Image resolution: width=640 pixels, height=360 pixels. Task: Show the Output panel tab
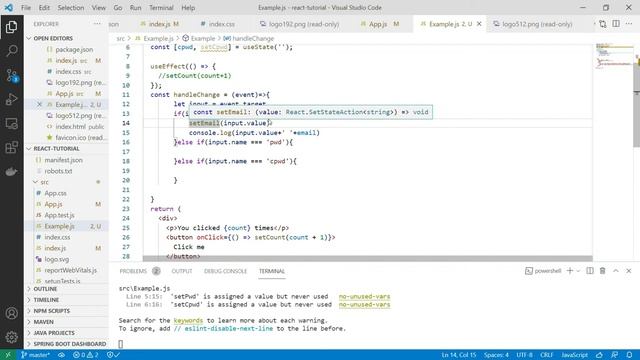coord(182,271)
